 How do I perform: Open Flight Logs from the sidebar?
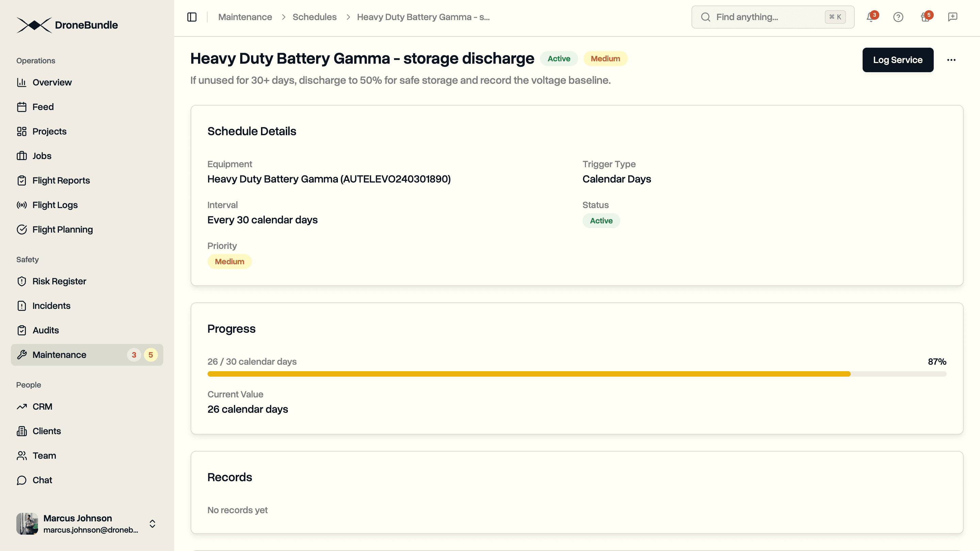[x=87, y=205]
